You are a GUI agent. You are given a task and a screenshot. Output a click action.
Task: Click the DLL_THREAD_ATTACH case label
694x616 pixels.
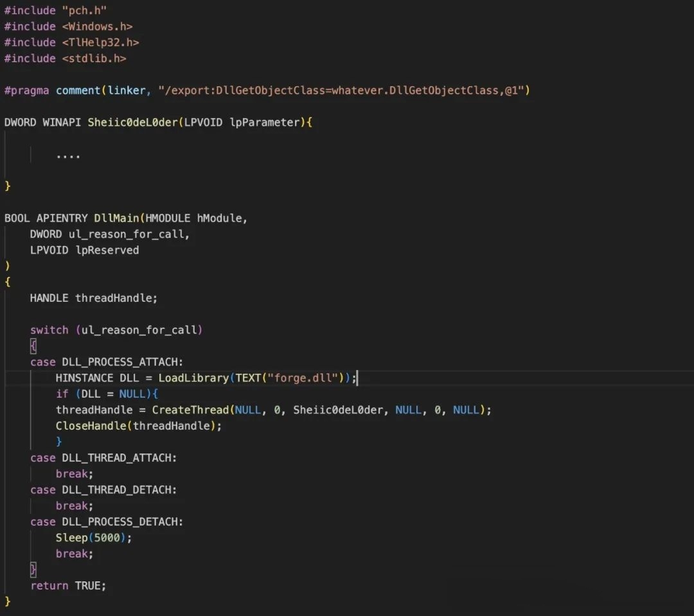coord(119,457)
